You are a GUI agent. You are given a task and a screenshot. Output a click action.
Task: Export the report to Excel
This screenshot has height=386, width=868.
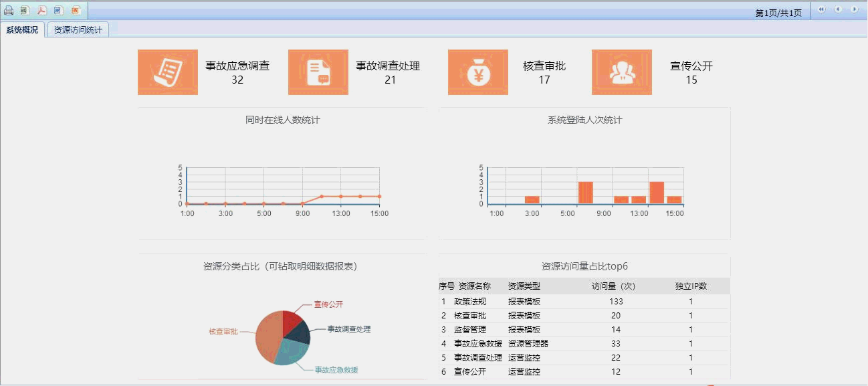coord(25,10)
